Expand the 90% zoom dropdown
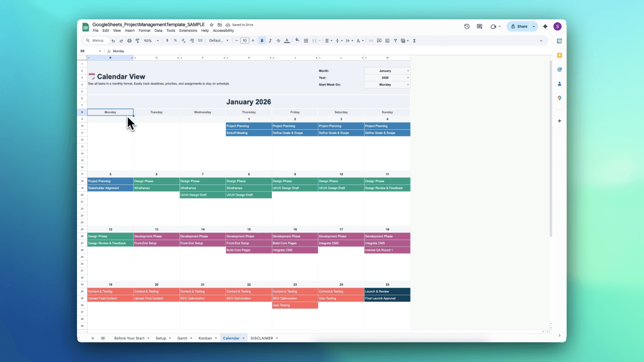 [158, 41]
